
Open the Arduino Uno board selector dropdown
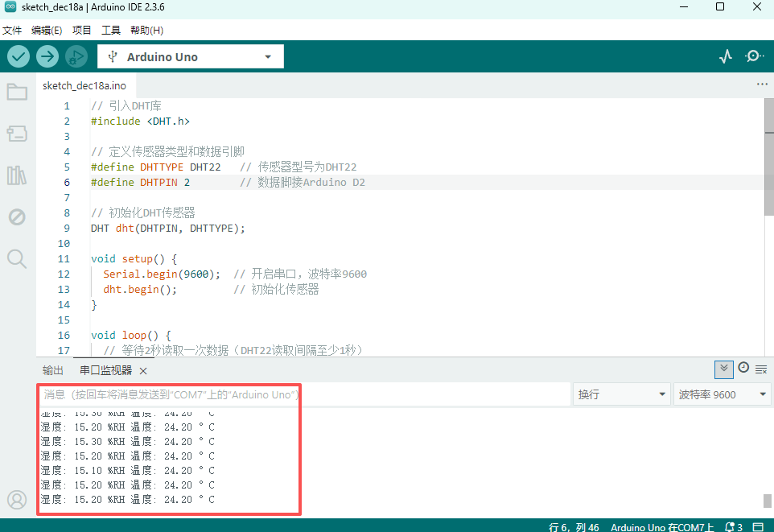191,57
